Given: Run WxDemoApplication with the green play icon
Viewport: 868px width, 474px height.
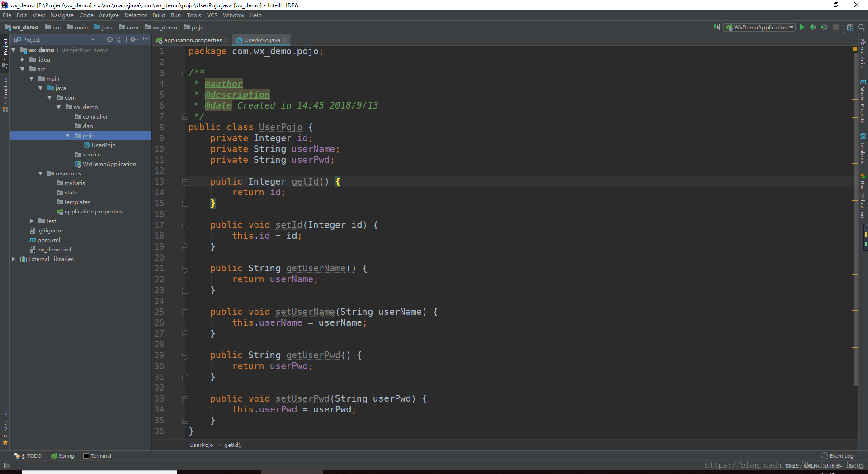Looking at the screenshot, I should (802, 27).
